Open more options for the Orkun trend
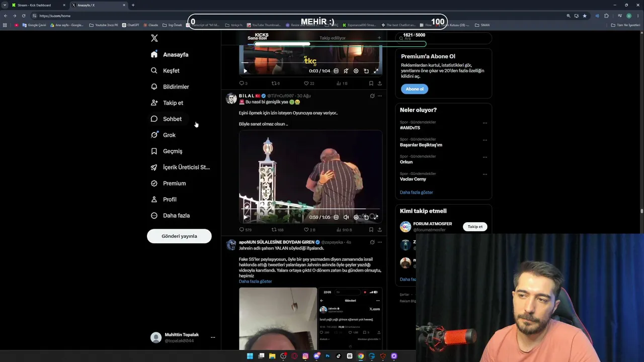The height and width of the screenshot is (362, 644). click(485, 157)
